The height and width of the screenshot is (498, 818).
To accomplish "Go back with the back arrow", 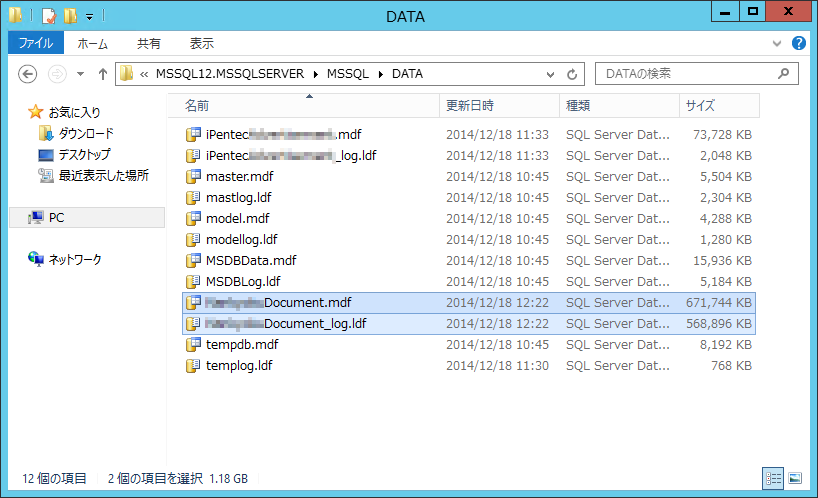I will (x=28, y=74).
